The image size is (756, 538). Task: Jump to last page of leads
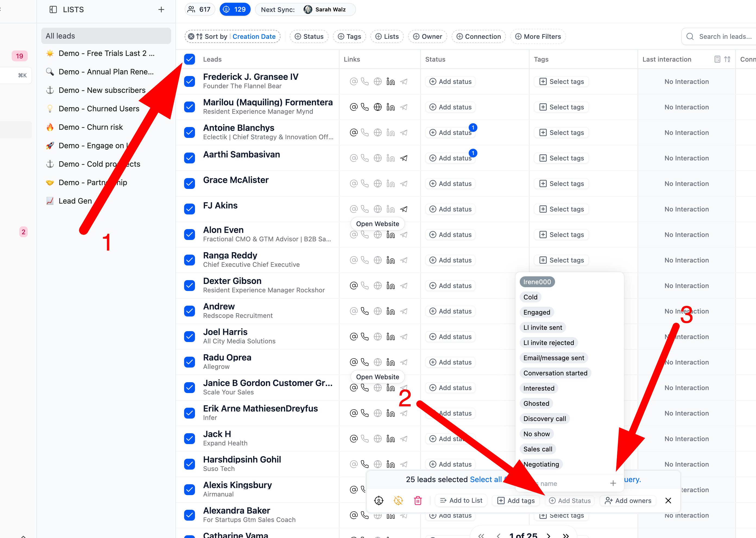coord(566,535)
